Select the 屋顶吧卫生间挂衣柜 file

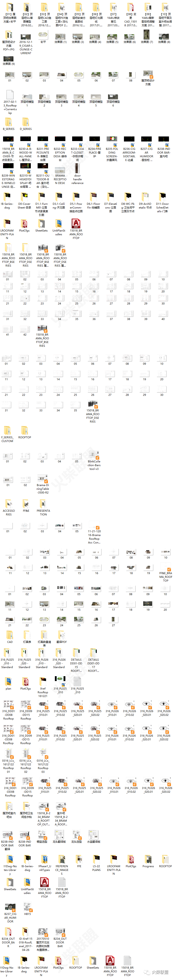[27, 811]
